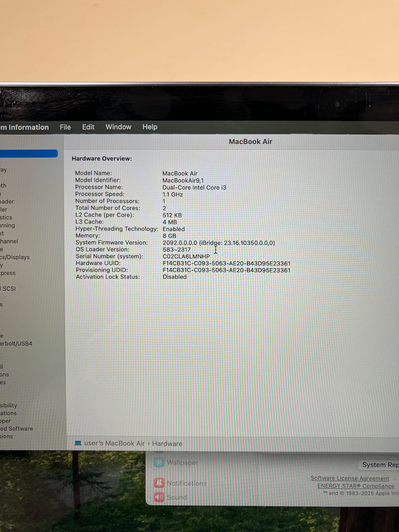Image resolution: width=399 pixels, height=532 pixels.
Task: Select Thunderbolt/USB4 in the sidebar
Action: click(16, 343)
